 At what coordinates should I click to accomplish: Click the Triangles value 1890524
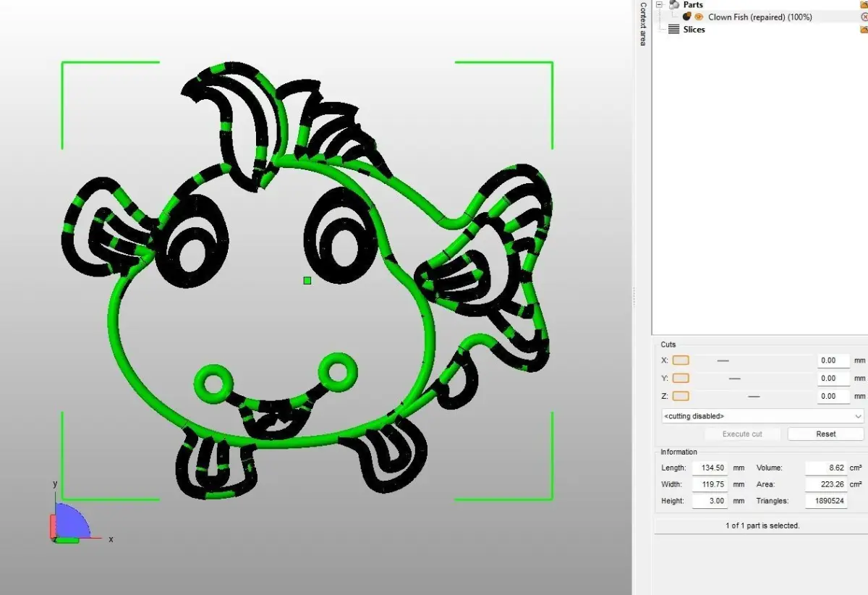coord(825,501)
